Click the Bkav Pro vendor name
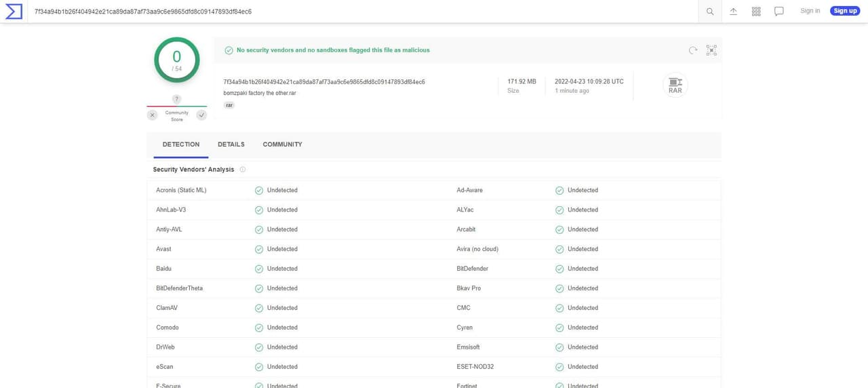Viewport: 868px width, 388px height. point(469,288)
